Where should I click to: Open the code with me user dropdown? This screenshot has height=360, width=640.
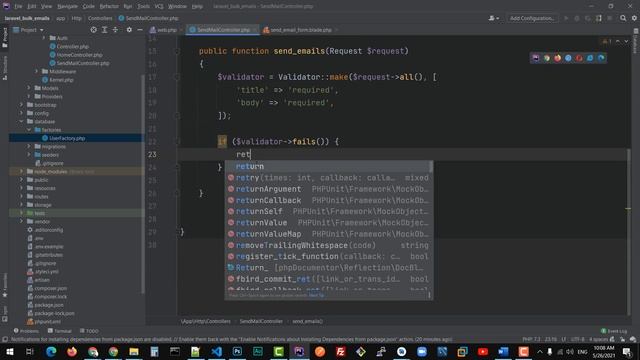tap(493, 18)
